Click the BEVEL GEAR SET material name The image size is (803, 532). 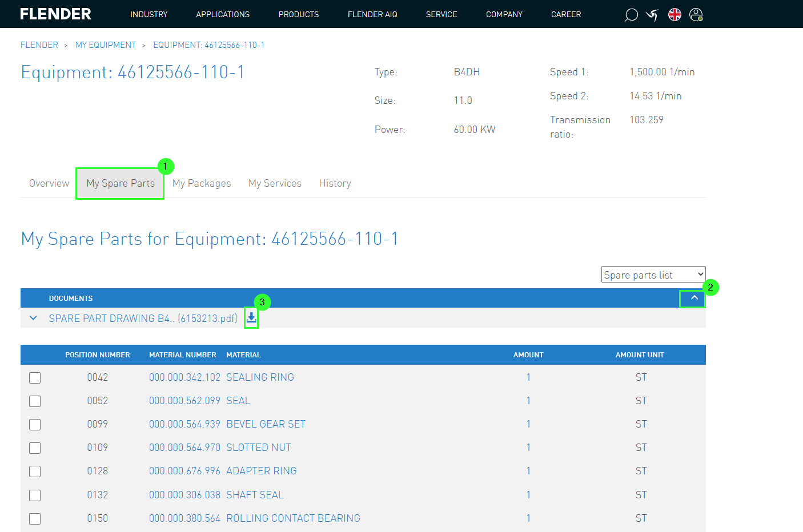[266, 424]
